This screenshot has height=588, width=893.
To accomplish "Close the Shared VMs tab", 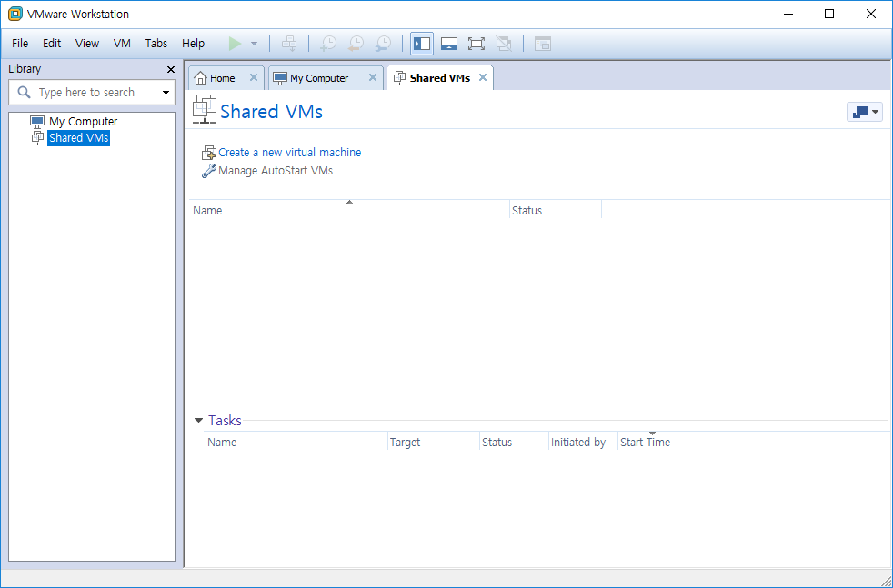I will pos(483,77).
